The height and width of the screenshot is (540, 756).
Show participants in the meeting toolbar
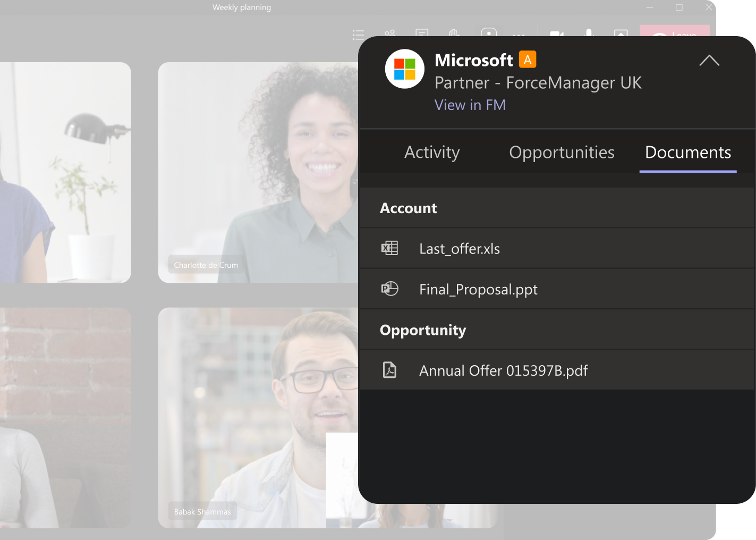click(x=390, y=33)
